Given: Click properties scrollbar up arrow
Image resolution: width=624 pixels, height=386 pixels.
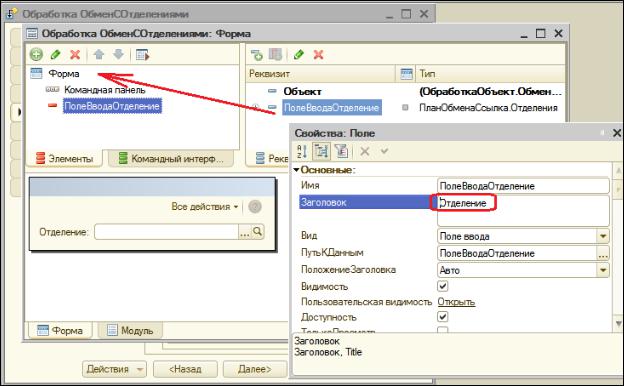Looking at the screenshot, I should [x=618, y=170].
